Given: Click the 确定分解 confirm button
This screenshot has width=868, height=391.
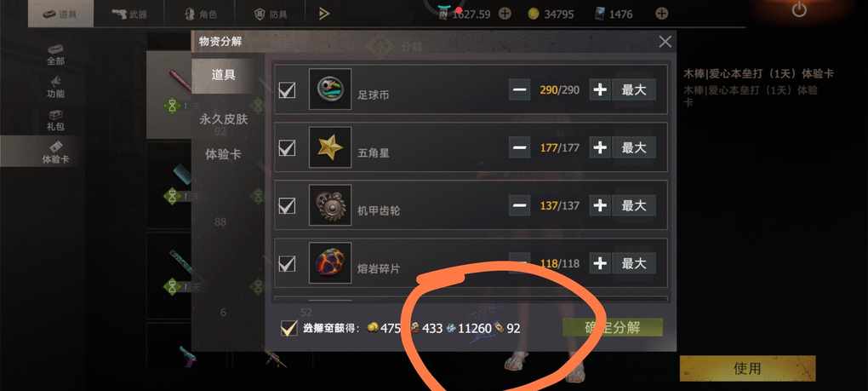Looking at the screenshot, I should point(612,327).
